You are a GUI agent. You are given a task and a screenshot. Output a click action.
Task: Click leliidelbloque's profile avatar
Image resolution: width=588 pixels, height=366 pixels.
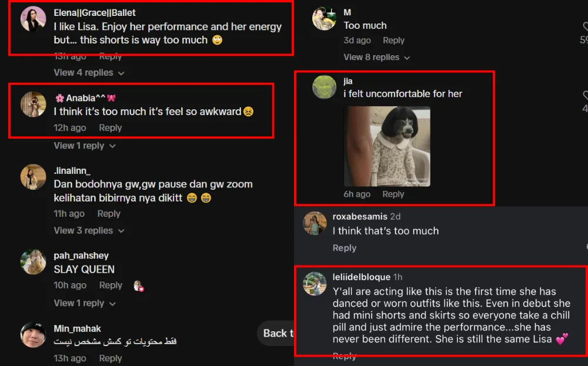(315, 284)
